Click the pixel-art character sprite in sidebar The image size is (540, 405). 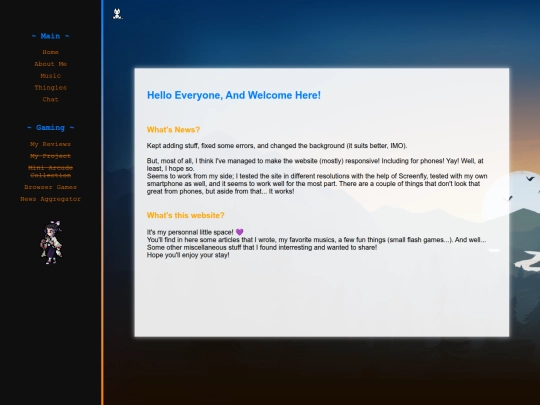click(x=52, y=243)
